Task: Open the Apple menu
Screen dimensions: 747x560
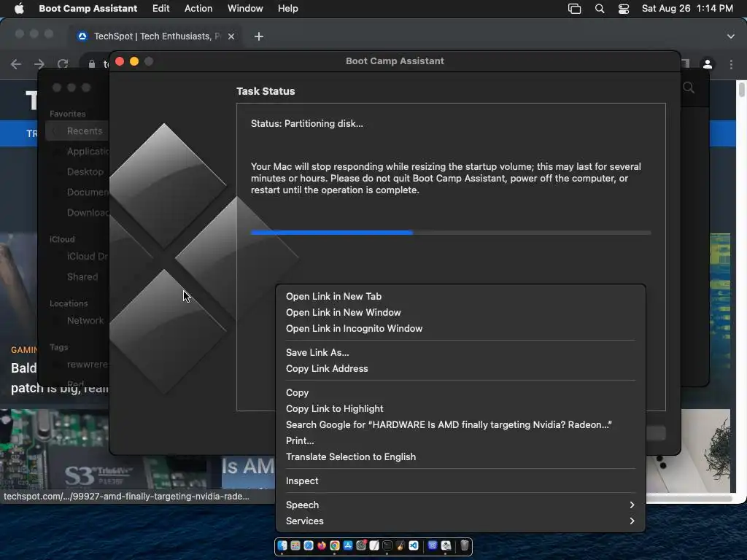Action: click(19, 8)
